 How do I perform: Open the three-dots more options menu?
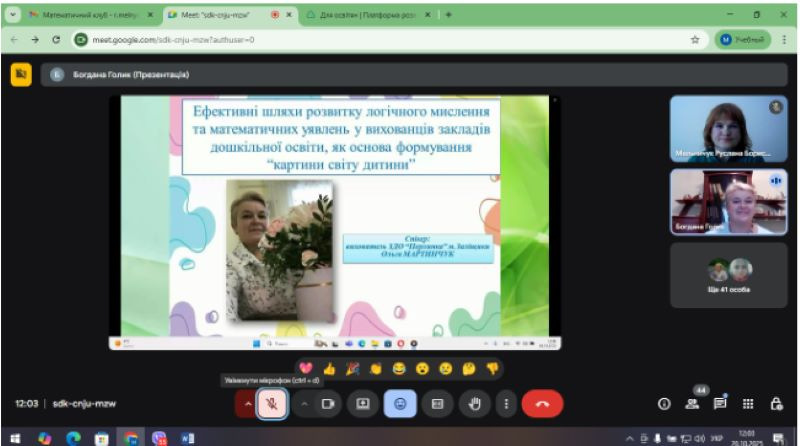click(x=506, y=404)
